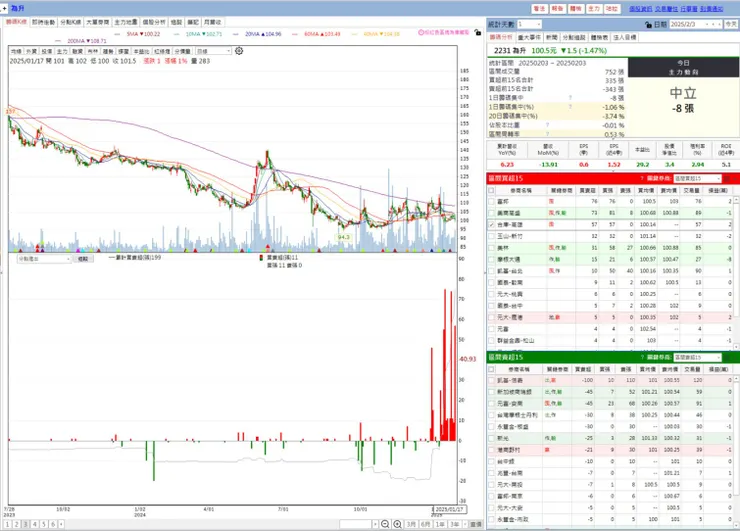Select all buyers header checkbox
Screen dimensions: 740x531
click(x=491, y=190)
